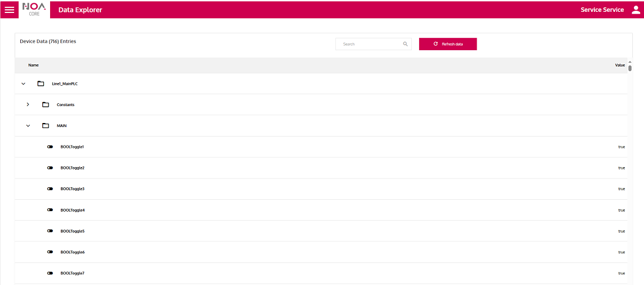Focus the Search input field

[x=374, y=44]
